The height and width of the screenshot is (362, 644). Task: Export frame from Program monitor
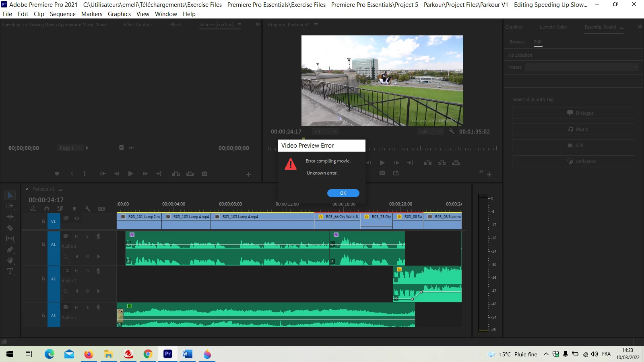(382, 173)
